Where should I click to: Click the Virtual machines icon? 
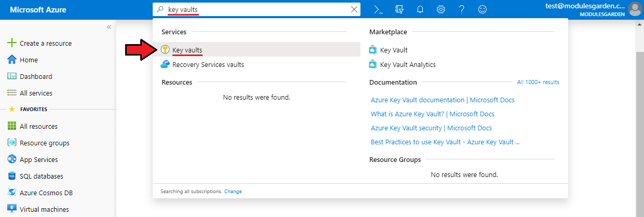click(x=12, y=209)
